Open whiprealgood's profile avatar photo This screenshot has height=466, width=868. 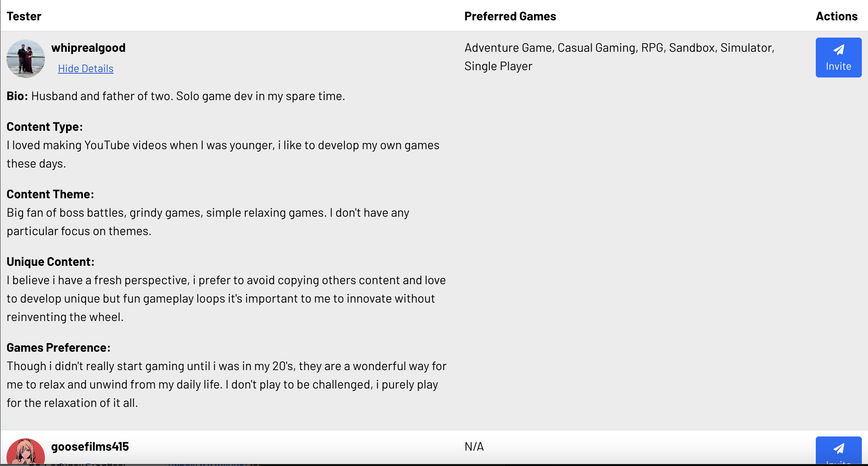tap(26, 59)
